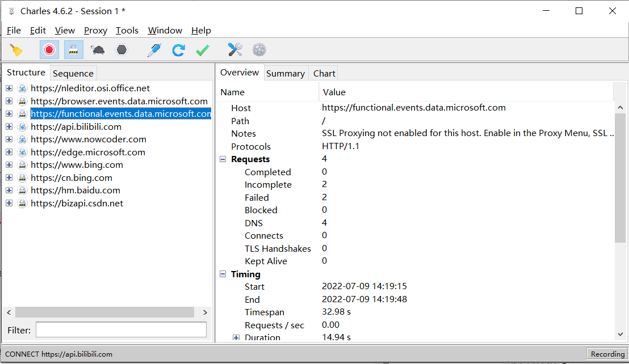
Task: Toggle the red Record button
Action: coord(49,50)
